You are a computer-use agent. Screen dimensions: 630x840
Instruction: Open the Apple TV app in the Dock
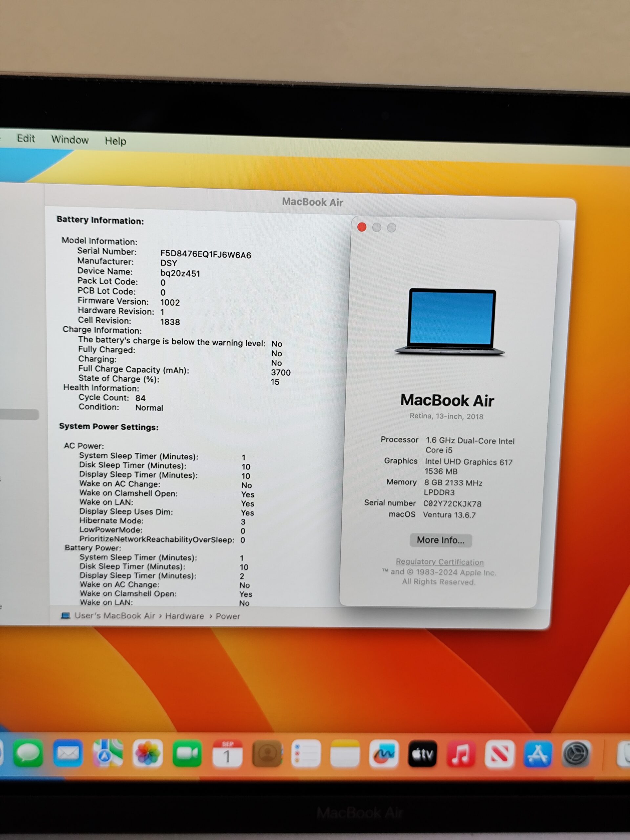[422, 753]
